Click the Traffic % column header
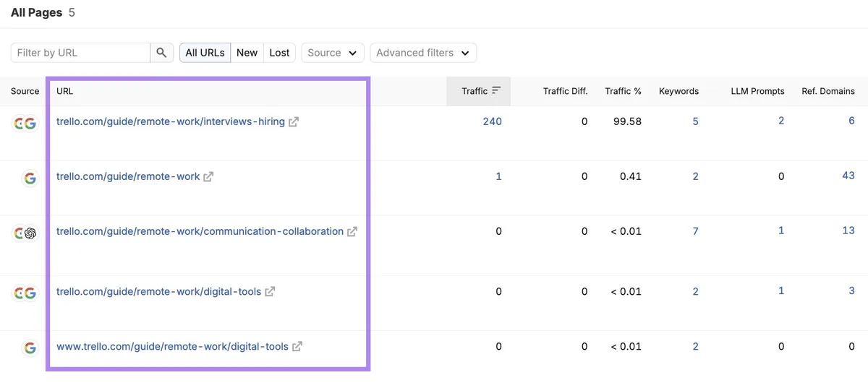 [x=624, y=91]
